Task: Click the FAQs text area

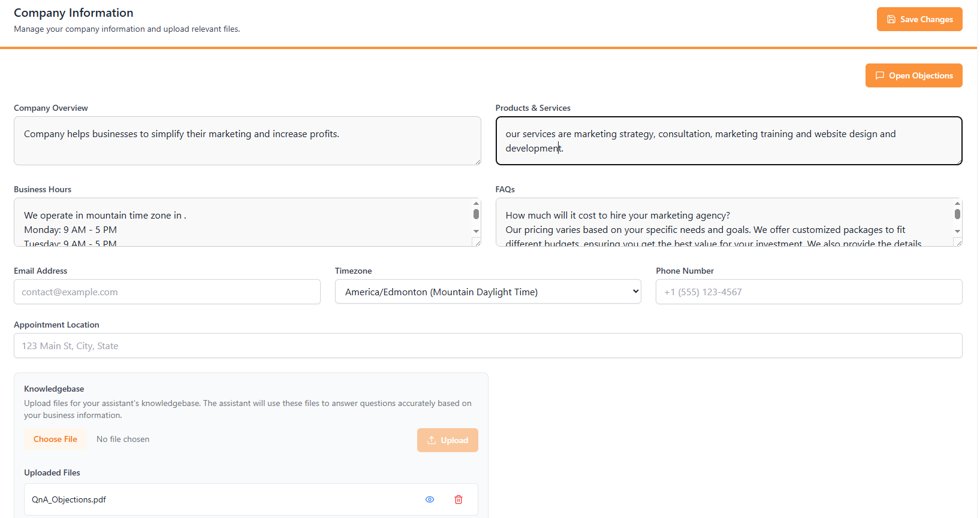Action: pyautogui.click(x=724, y=222)
